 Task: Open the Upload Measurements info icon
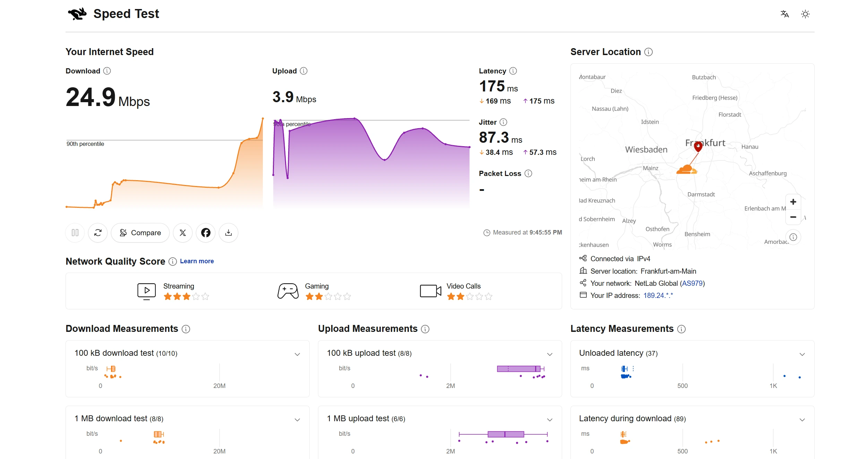425,329
